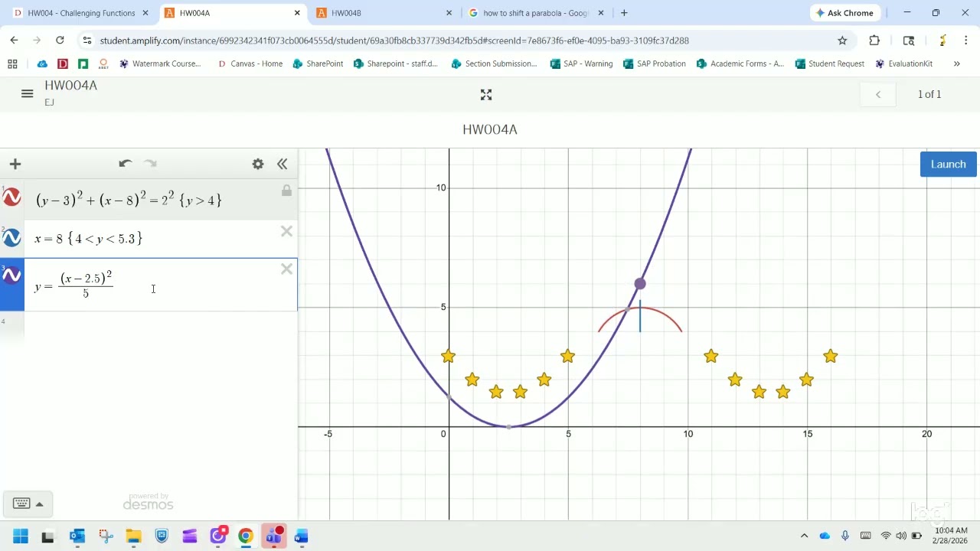The height and width of the screenshot is (551, 980).
Task: Open a new browser tab
Action: (x=624, y=13)
